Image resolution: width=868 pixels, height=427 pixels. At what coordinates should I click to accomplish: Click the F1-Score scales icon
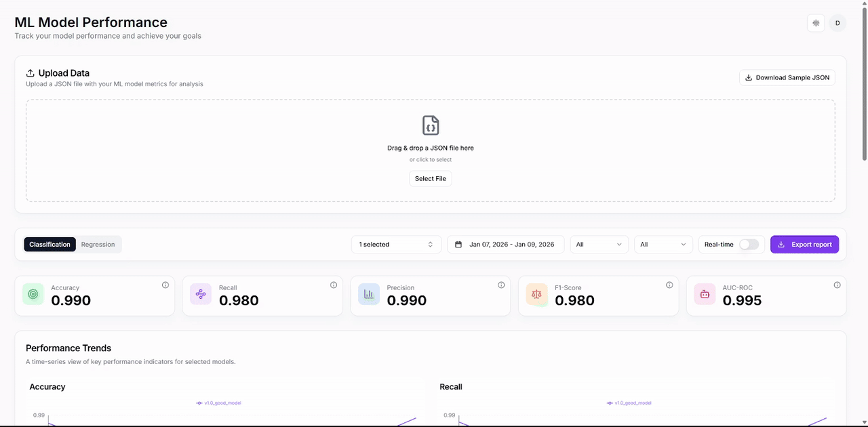tap(536, 293)
